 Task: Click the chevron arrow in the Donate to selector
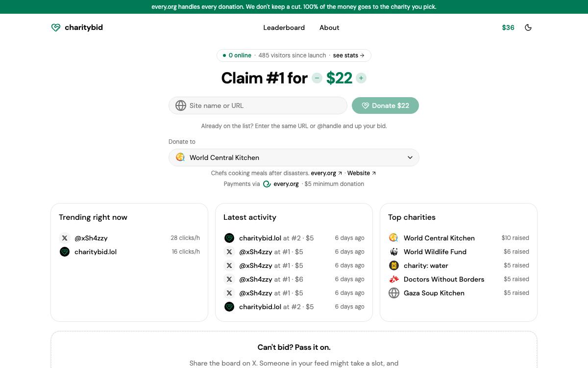(410, 158)
